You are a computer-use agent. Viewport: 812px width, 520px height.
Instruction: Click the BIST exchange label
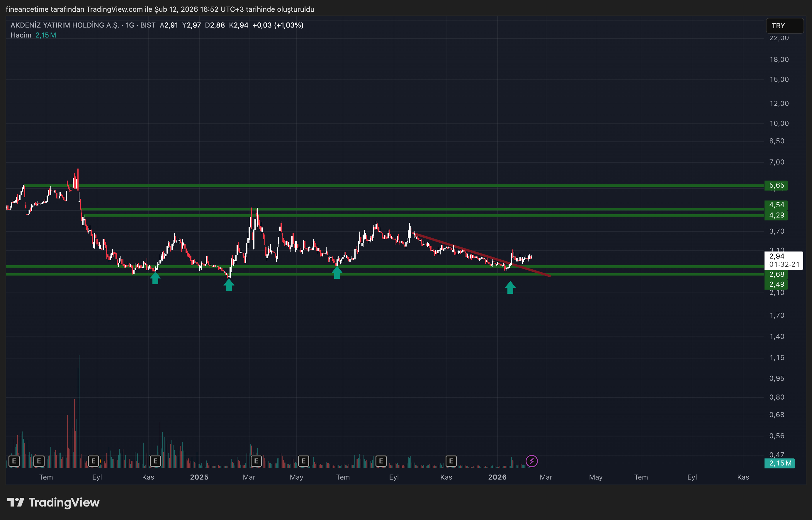click(x=147, y=25)
